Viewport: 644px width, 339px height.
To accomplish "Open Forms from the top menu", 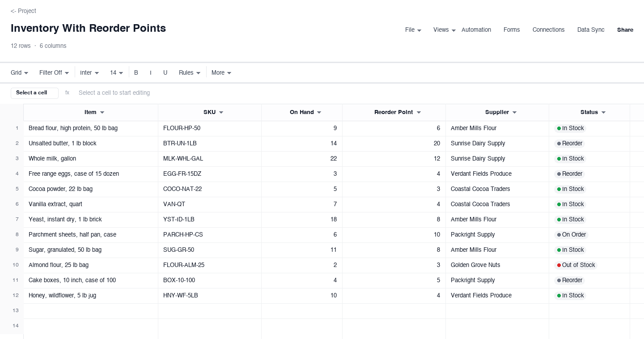I will (x=512, y=30).
